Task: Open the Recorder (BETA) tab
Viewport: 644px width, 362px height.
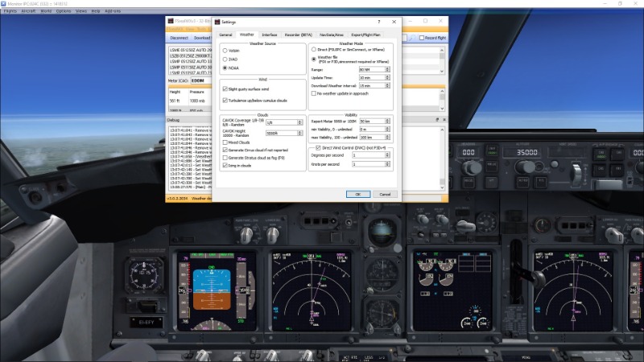Action: tap(299, 35)
